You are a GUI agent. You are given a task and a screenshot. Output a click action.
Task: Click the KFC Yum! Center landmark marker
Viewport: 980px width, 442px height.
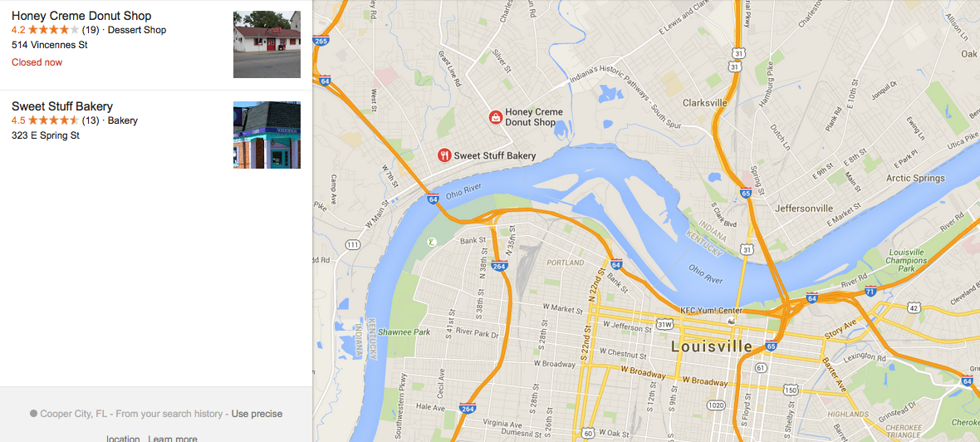[x=732, y=320]
